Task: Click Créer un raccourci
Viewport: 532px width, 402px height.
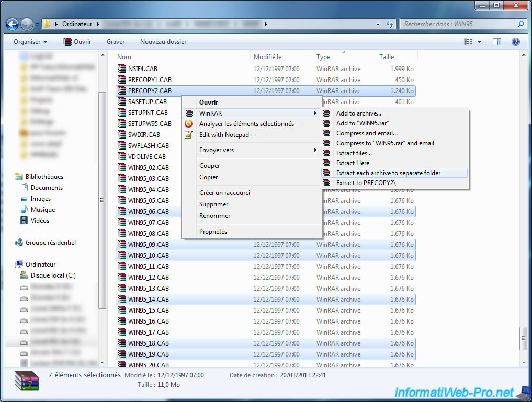Action: (x=224, y=193)
